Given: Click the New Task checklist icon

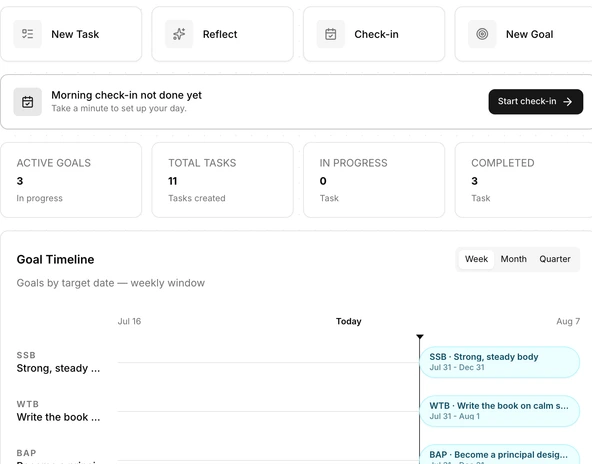Looking at the screenshot, I should (28, 34).
